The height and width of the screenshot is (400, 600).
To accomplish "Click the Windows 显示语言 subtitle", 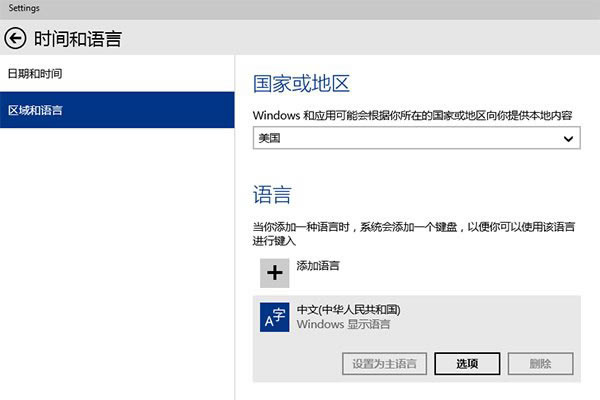I will [x=343, y=324].
